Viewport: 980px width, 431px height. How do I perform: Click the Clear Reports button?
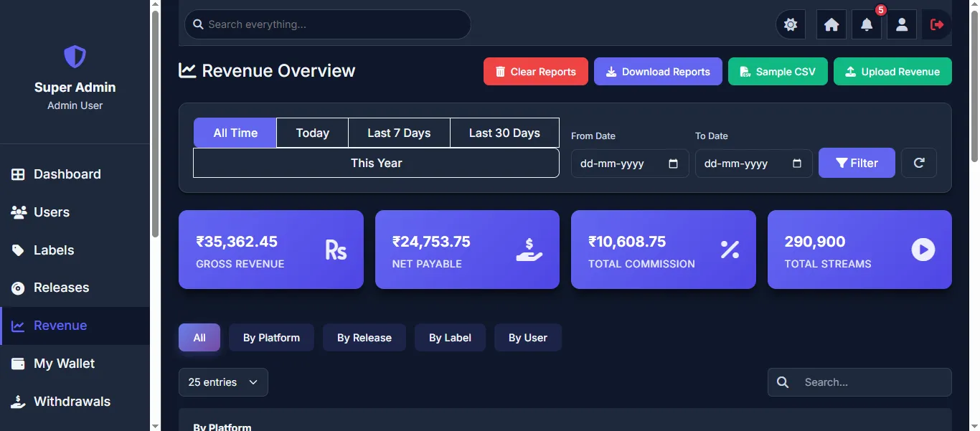click(536, 72)
